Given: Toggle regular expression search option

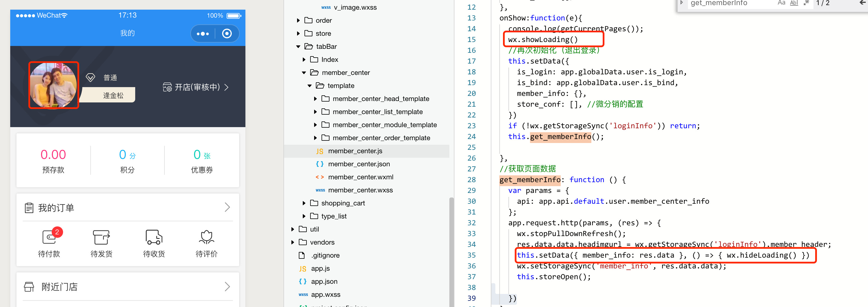Looking at the screenshot, I should click(806, 3).
